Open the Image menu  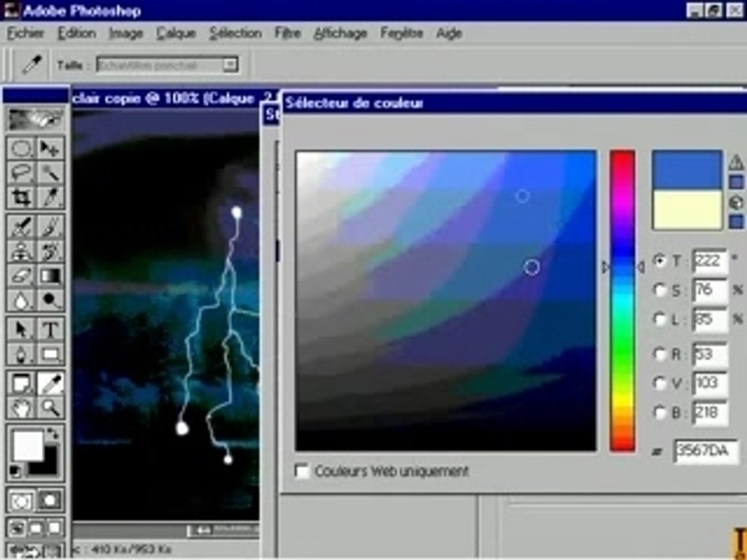tap(126, 33)
